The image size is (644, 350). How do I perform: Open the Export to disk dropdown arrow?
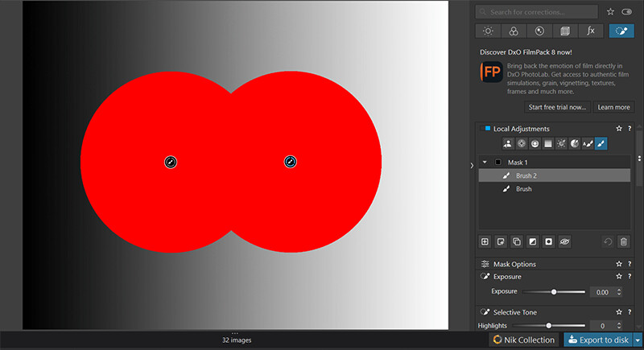[638, 340]
